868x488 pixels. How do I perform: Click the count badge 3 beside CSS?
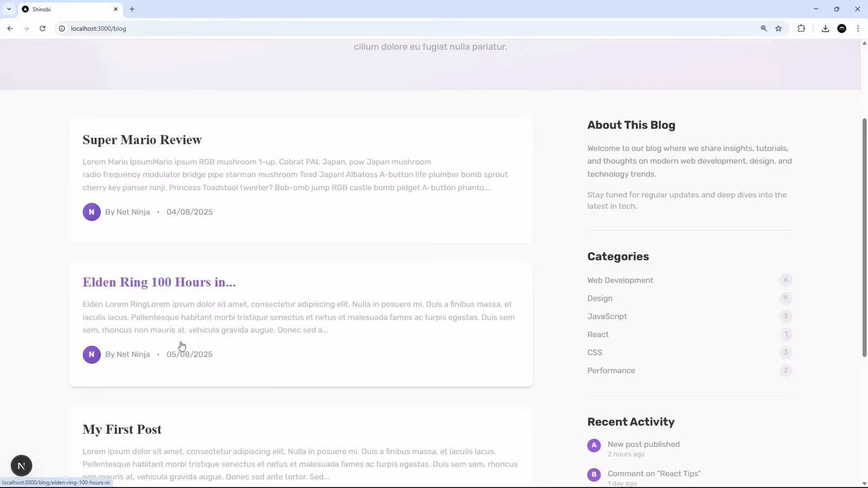click(x=786, y=352)
